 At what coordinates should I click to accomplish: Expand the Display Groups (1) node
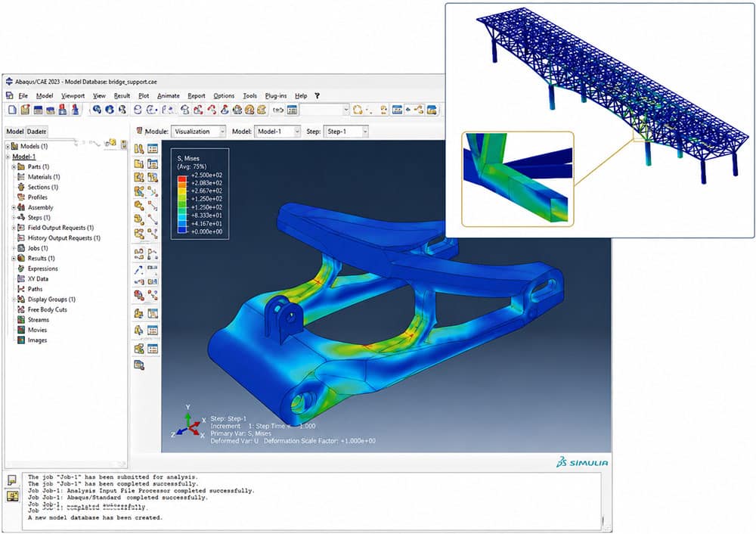(14, 300)
